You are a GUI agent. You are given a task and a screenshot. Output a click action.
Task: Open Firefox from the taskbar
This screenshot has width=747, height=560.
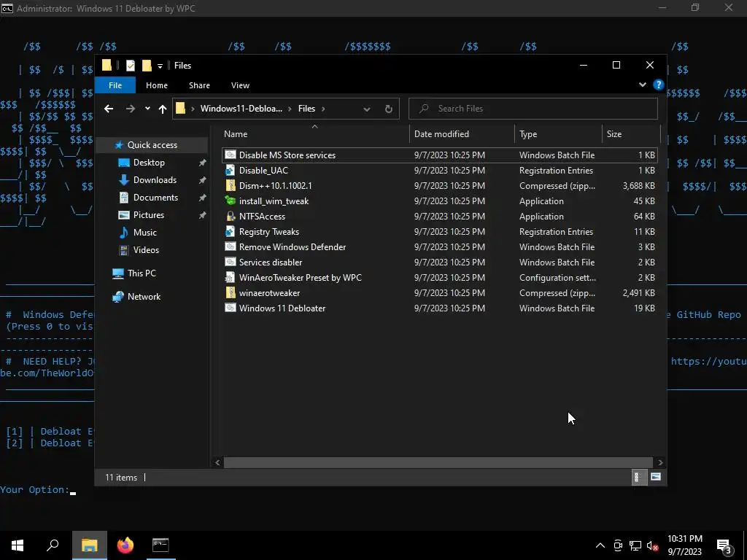[x=125, y=545]
